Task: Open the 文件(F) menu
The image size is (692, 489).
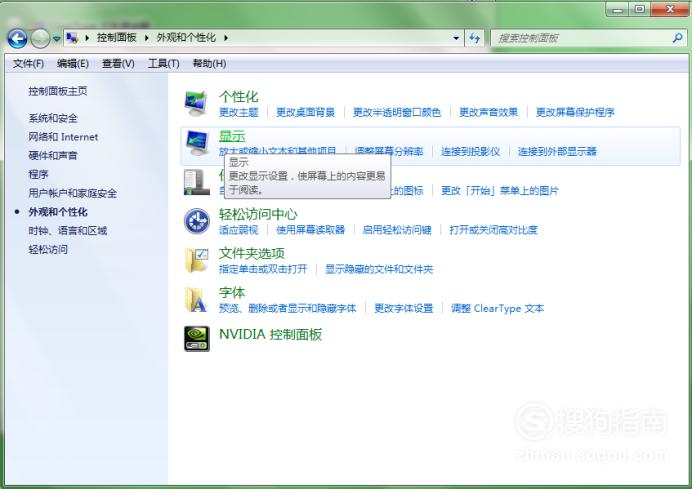Action: click(28, 64)
